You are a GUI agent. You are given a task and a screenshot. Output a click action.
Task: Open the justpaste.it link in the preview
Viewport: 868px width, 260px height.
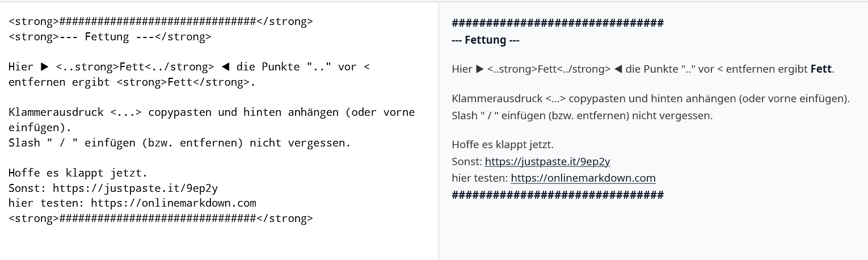pos(547,161)
